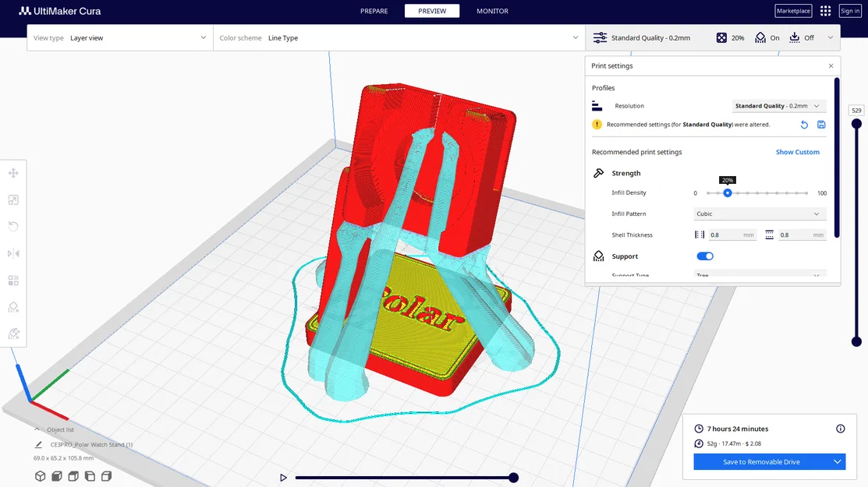Click the simulation path slider handle
Image resolution: width=868 pixels, height=487 pixels.
click(x=514, y=478)
